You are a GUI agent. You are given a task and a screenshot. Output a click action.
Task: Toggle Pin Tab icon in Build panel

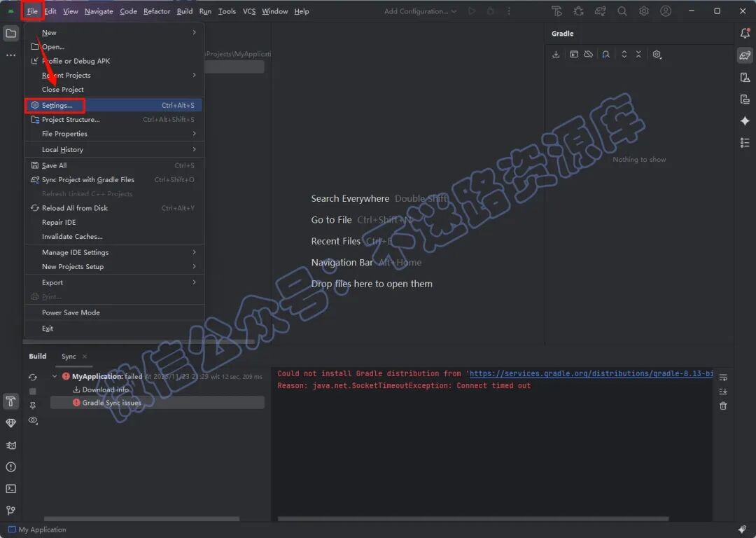(33, 406)
